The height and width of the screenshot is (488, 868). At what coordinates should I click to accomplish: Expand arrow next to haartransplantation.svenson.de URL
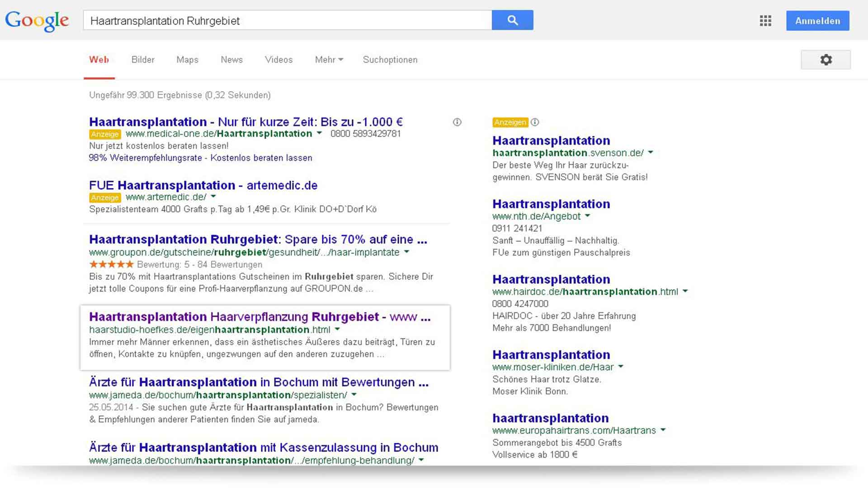click(x=651, y=152)
